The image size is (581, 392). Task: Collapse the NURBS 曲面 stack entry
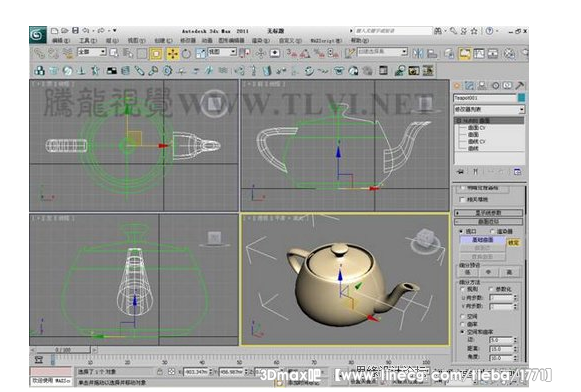(458, 121)
